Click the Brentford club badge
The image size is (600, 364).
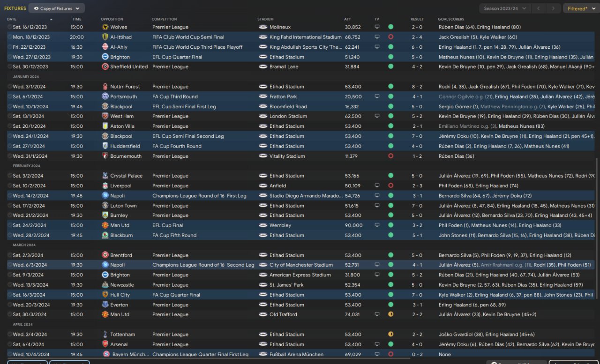click(105, 255)
